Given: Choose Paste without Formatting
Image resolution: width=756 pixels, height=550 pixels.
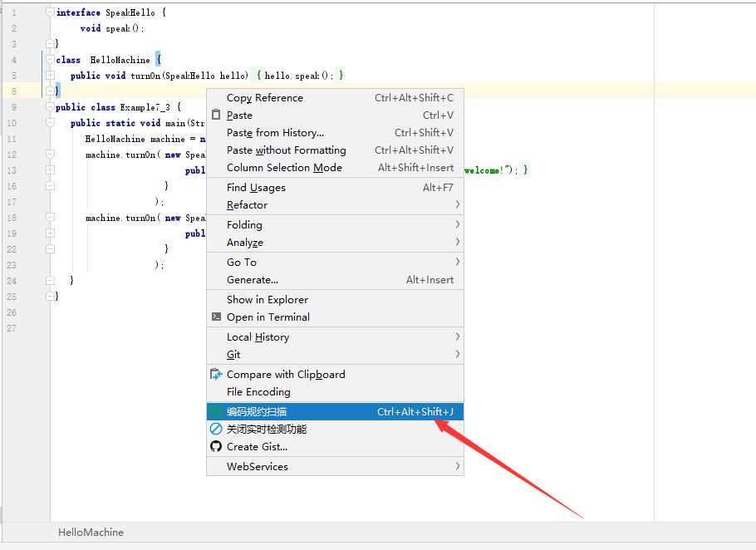Looking at the screenshot, I should pyautogui.click(x=335, y=150).
